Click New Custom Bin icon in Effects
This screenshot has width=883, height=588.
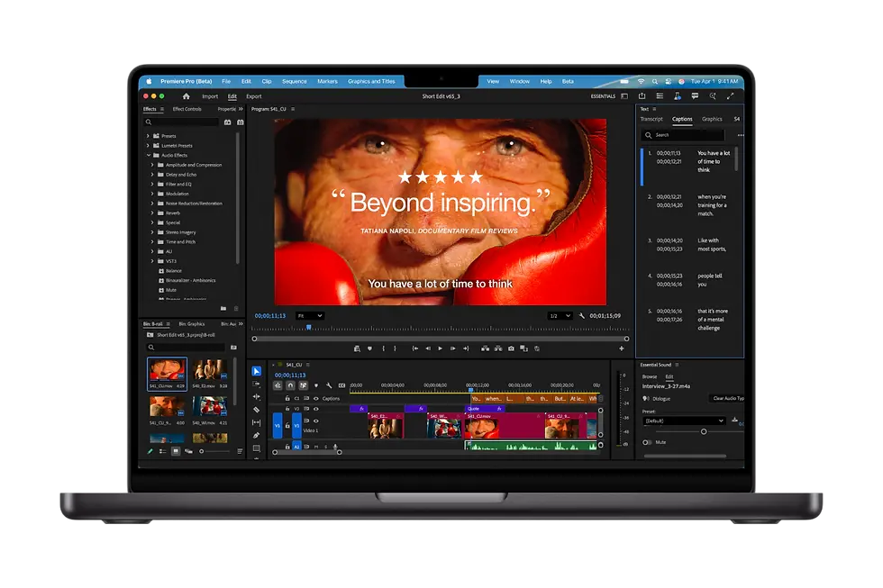pyautogui.click(x=223, y=308)
